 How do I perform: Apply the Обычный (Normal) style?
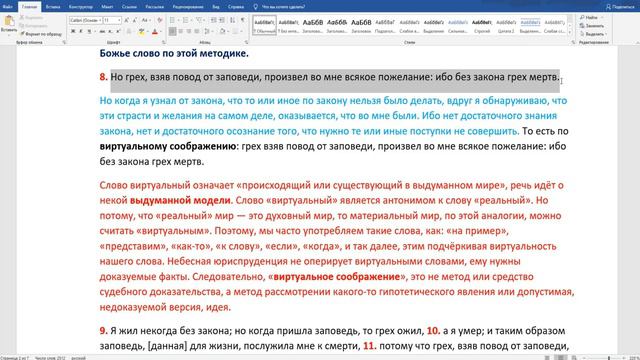click(264, 26)
